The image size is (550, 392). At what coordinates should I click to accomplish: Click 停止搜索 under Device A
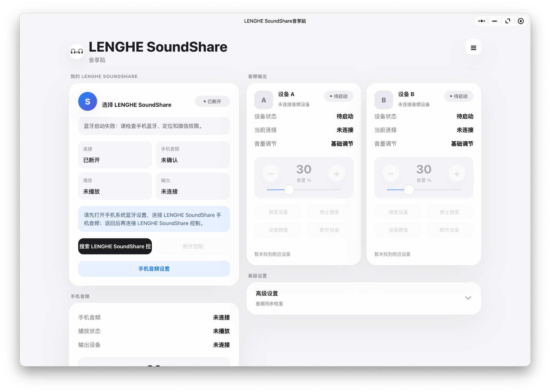pos(329,212)
